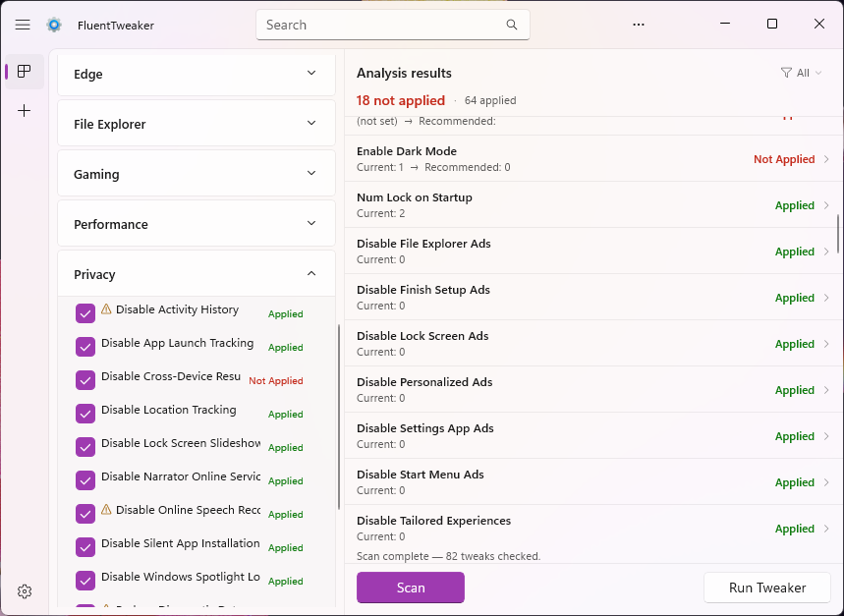Select the Disable Settings App Ads result

pos(593,436)
